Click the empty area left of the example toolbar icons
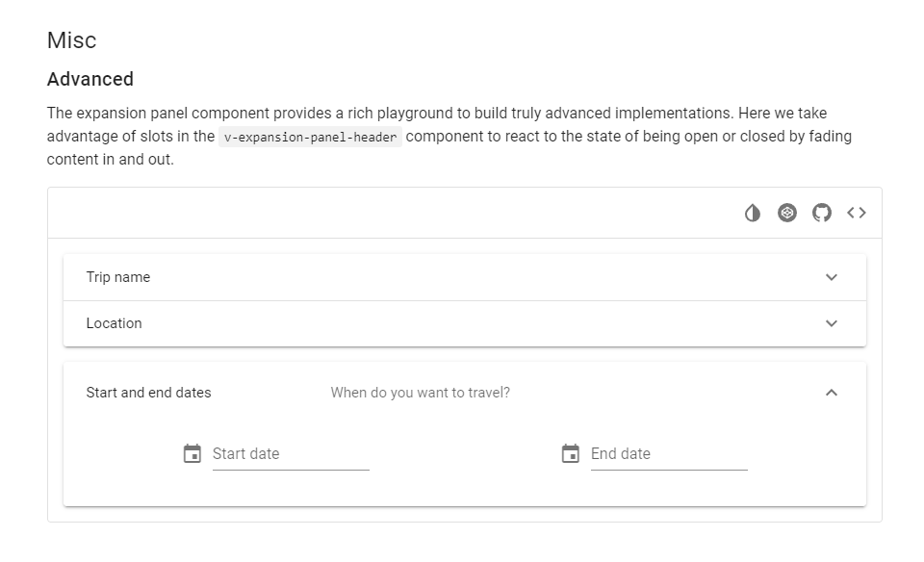The image size is (924, 562). 385,213
